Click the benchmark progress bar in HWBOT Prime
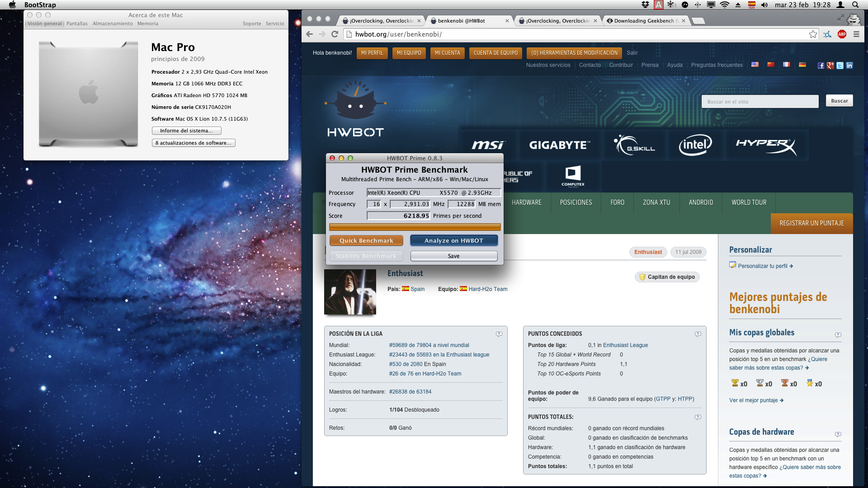 [415, 227]
